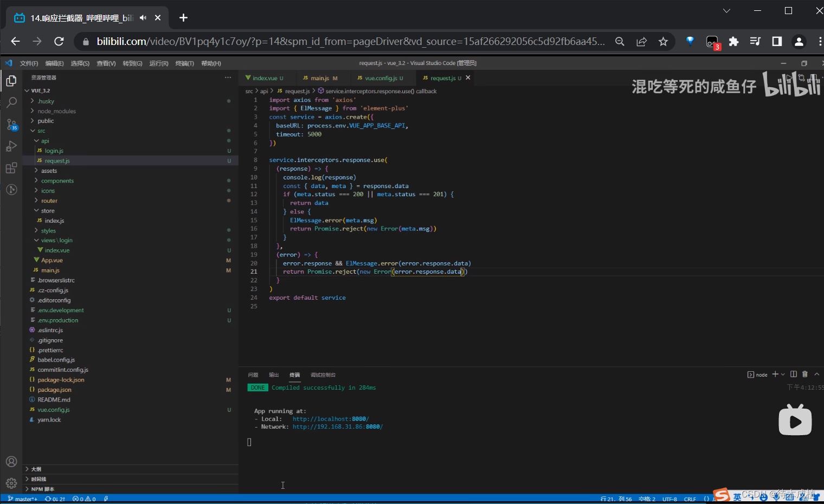Open login.js in the explorer
824x504 pixels.
[x=54, y=151]
